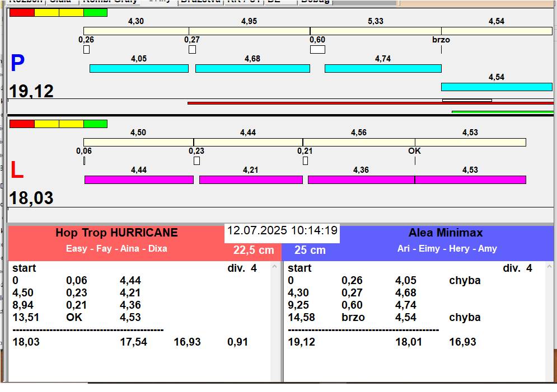
Task: Click the cream 5,33 segment in lane P
Action: coord(376,31)
